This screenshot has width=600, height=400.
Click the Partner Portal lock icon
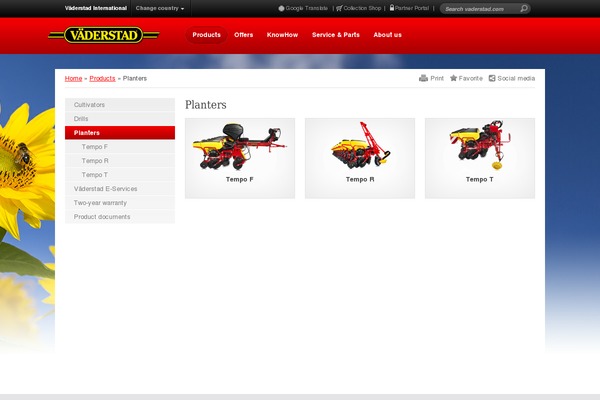[392, 8]
